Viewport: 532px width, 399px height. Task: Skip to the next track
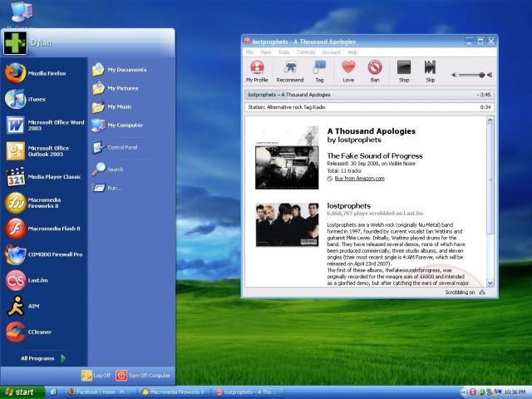(430, 71)
